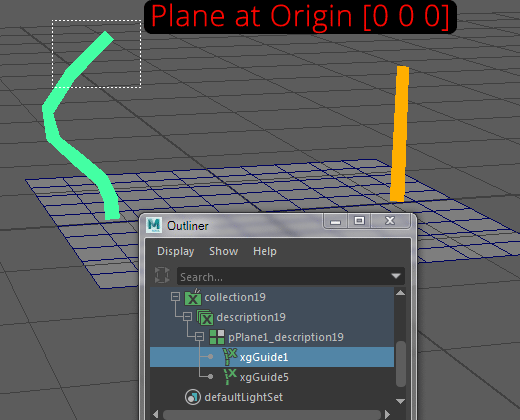Viewport: 520px width, 420px height.
Task: Close the Outliner window
Action: [390, 221]
